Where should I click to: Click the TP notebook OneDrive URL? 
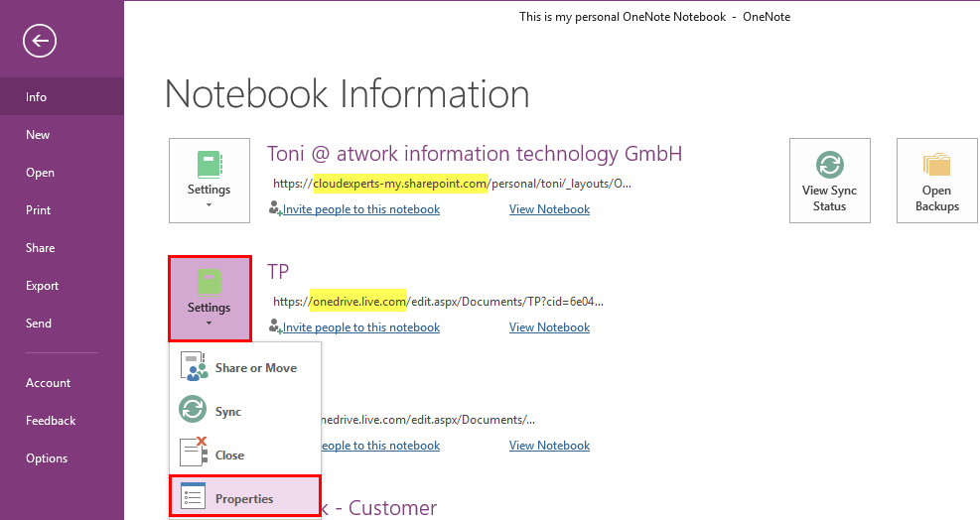438,302
